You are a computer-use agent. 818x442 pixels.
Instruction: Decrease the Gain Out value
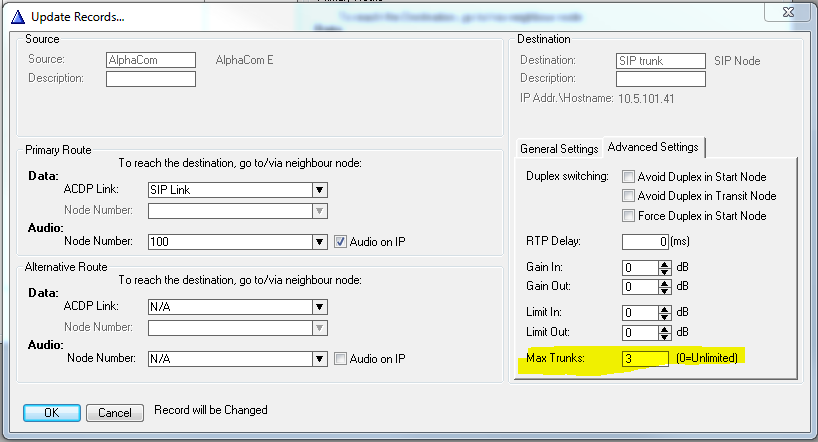pyautogui.click(x=664, y=290)
